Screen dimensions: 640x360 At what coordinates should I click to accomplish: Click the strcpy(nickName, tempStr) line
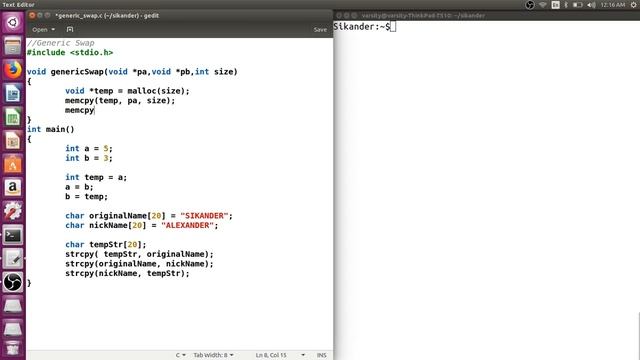127,273
